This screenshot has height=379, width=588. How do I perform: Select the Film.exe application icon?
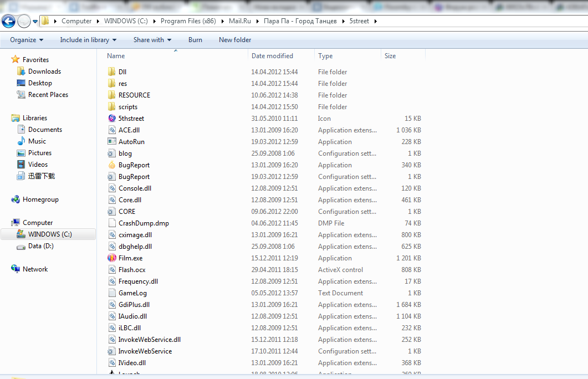click(x=112, y=258)
